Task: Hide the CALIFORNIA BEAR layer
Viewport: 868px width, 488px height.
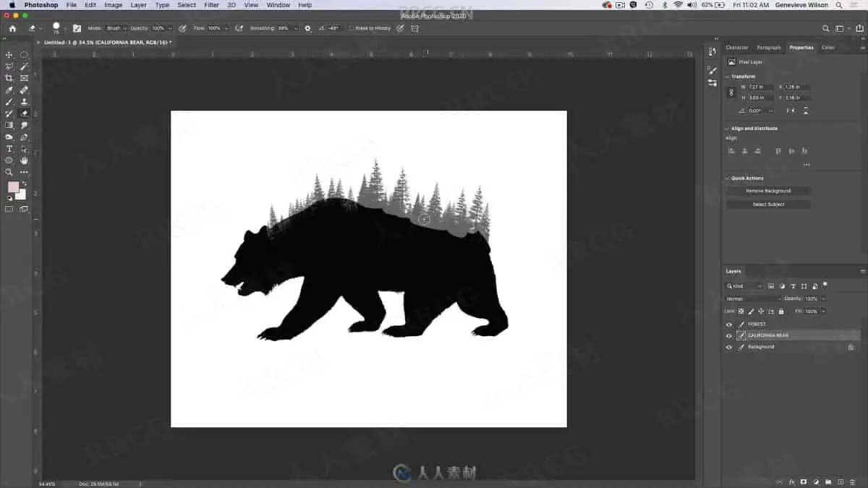Action: pyautogui.click(x=729, y=335)
